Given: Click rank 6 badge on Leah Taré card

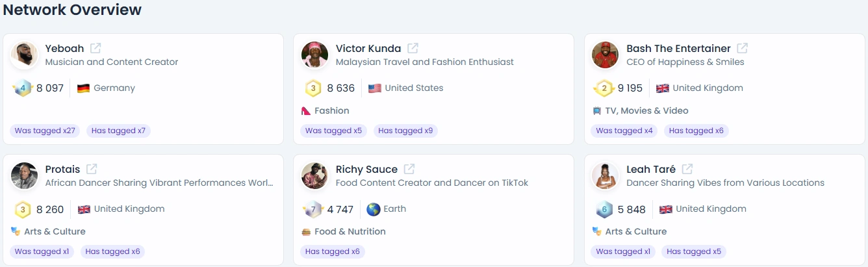Looking at the screenshot, I should pos(604,209).
